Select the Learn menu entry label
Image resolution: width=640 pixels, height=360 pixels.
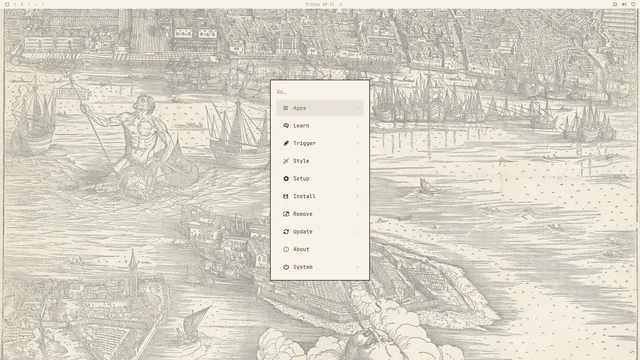[301, 126]
